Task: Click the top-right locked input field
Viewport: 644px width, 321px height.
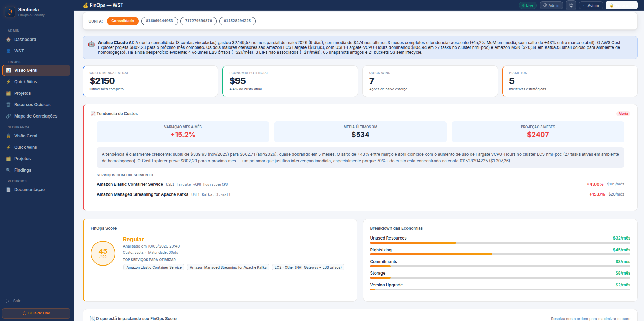Action: [x=621, y=6]
